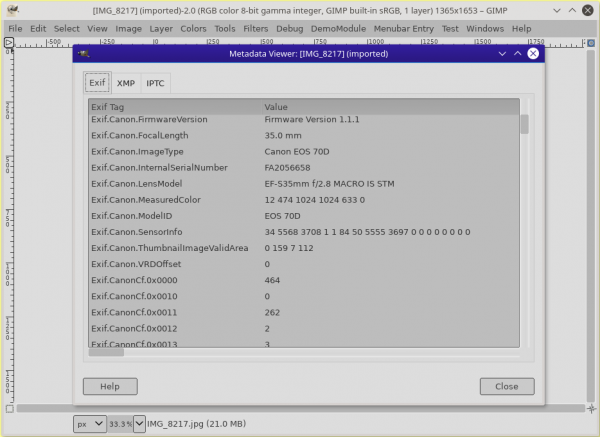Select the Exif.CanonCf.0x0012 row
The height and width of the screenshot is (437, 600).
click(304, 328)
